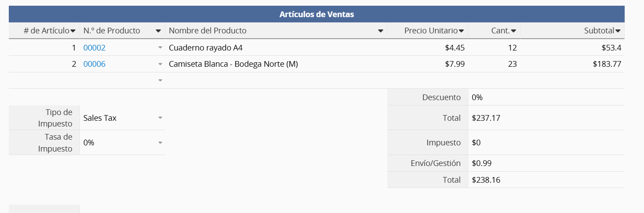
Task: Open the Tipo de Impuesto dropdown arrow
Action: click(x=160, y=118)
